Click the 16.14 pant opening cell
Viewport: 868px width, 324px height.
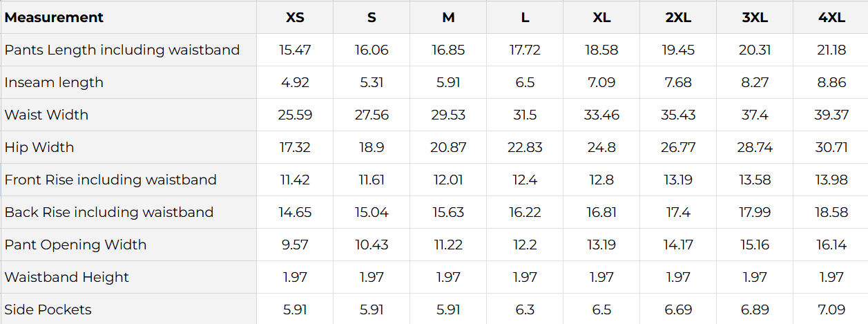point(831,245)
